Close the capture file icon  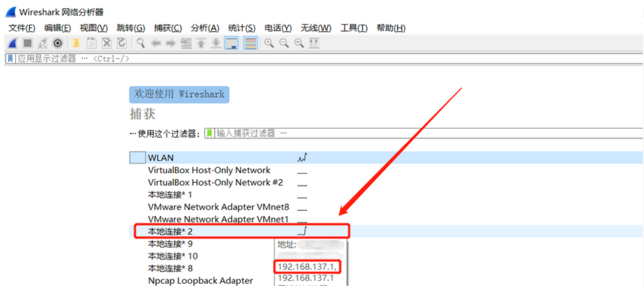107,43
